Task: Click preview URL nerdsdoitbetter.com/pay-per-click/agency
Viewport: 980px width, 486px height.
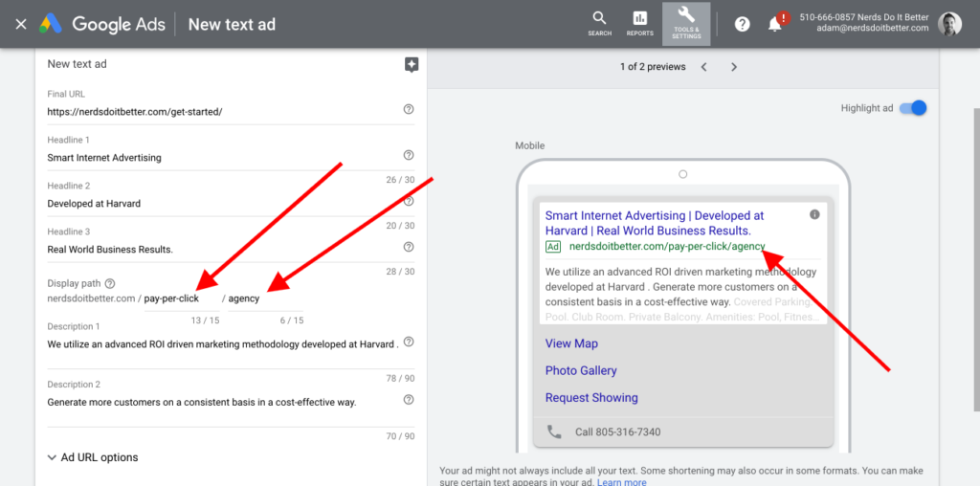Action: point(667,247)
